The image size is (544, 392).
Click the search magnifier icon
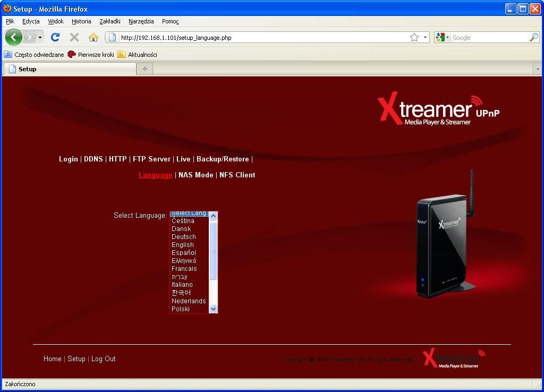[533, 38]
